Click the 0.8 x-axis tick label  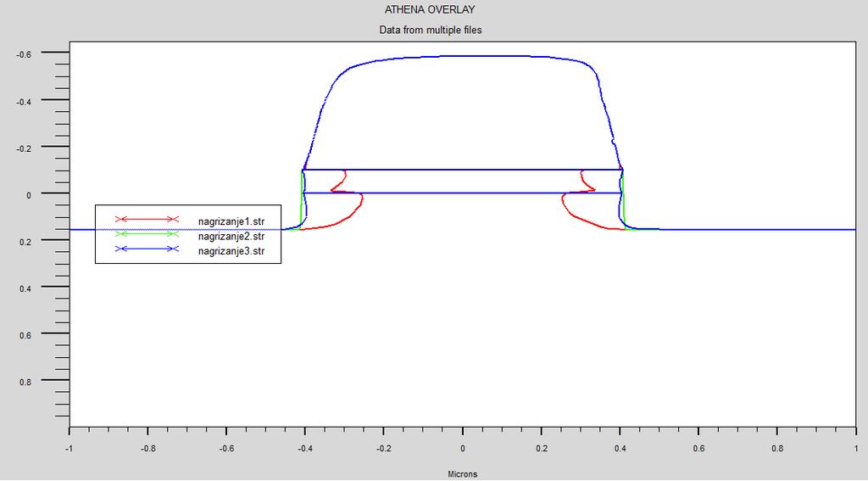coord(777,449)
